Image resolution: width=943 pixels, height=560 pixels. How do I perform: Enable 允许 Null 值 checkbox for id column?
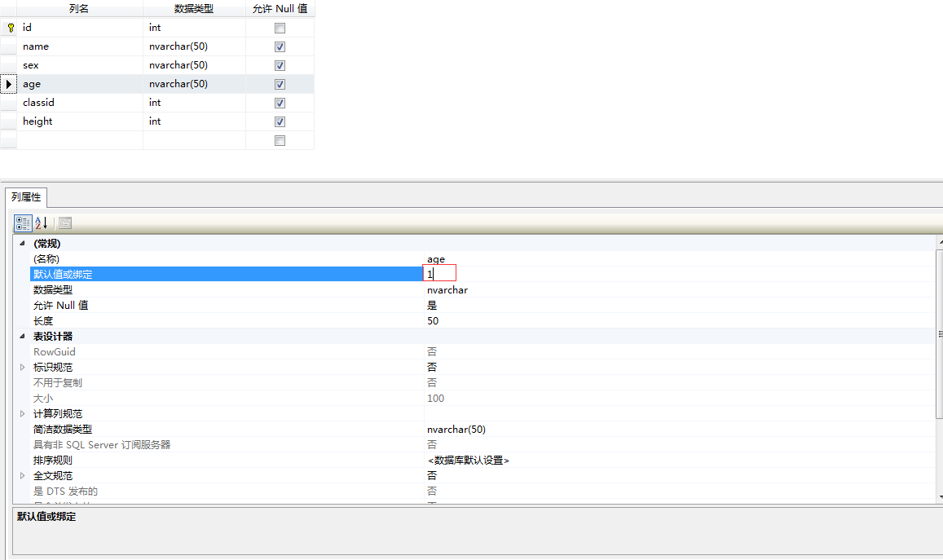tap(280, 27)
